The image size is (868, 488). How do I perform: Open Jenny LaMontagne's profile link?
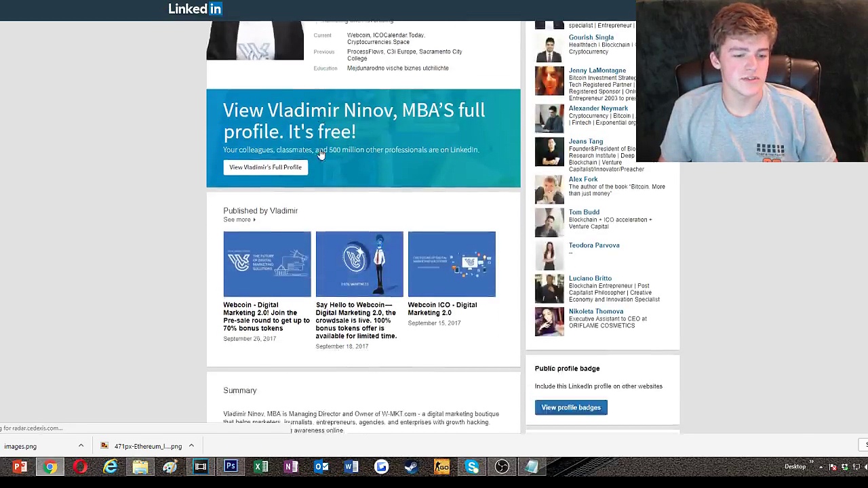click(x=597, y=70)
